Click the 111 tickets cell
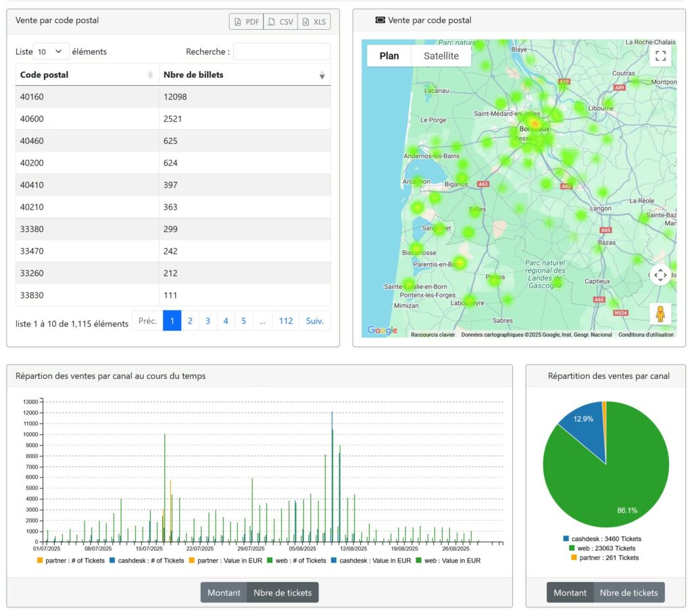The image size is (692, 616). pyautogui.click(x=245, y=295)
